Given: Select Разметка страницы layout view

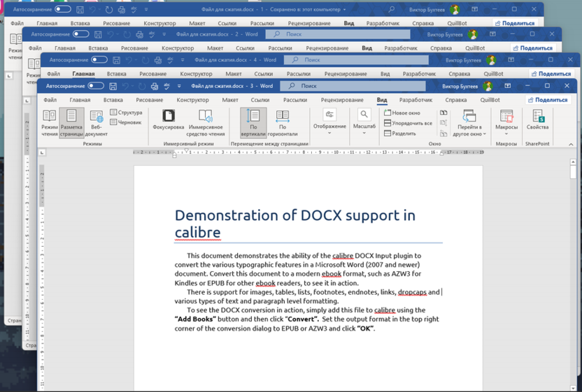Looking at the screenshot, I should [x=71, y=122].
